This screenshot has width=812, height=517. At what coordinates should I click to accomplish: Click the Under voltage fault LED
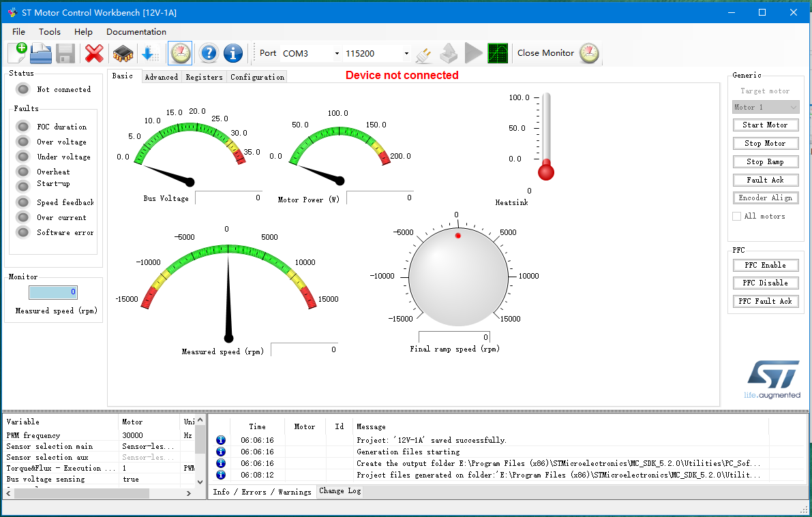(22, 157)
